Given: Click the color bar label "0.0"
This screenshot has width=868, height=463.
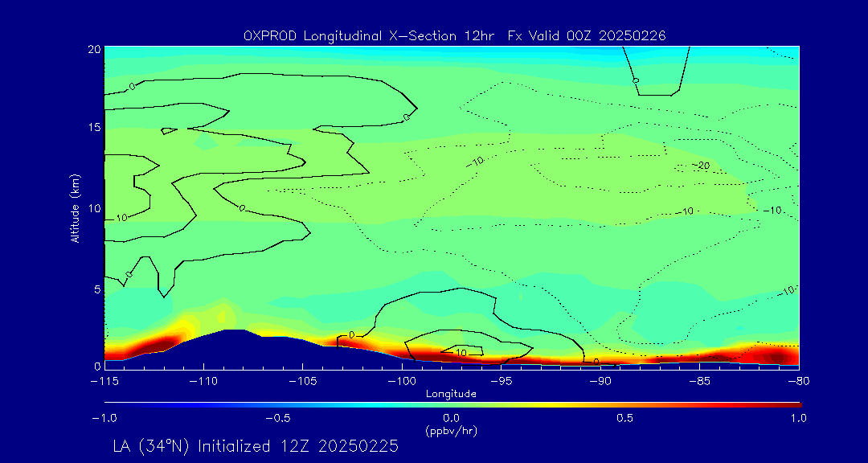Looking at the screenshot, I should pos(452,418).
